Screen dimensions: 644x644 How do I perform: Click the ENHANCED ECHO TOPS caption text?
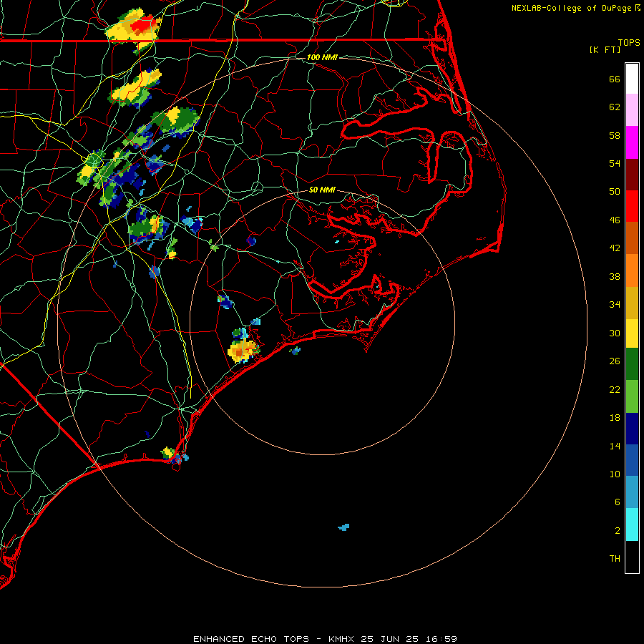(251, 639)
